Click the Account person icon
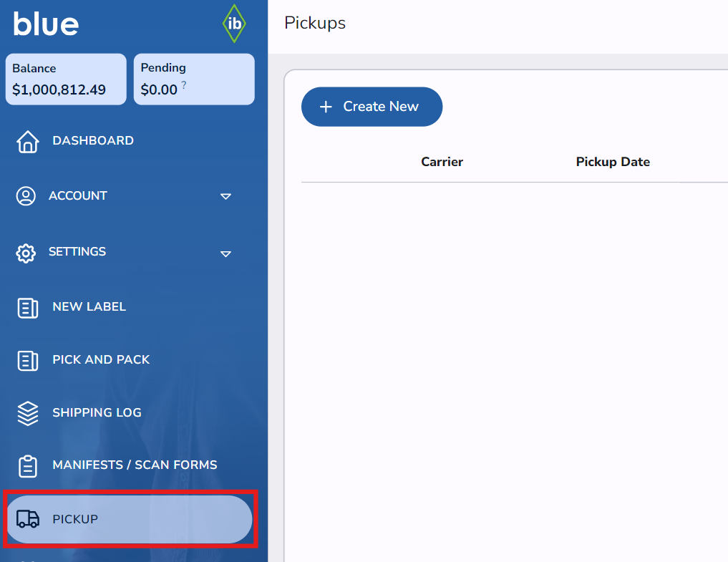This screenshot has height=562, width=728. pos(26,196)
